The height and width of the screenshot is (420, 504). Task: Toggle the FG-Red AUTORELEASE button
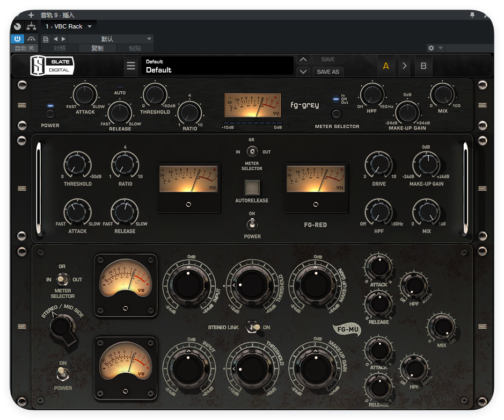pos(252,187)
